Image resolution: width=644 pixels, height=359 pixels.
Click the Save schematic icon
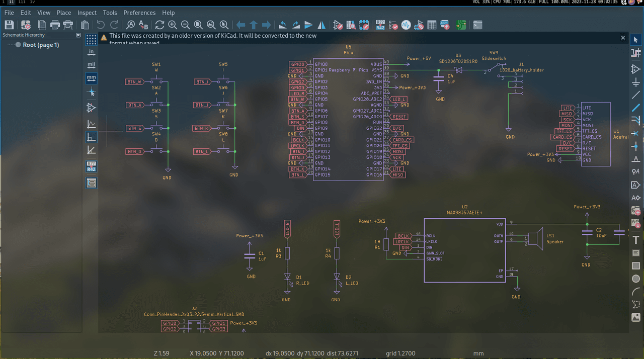click(x=9, y=25)
